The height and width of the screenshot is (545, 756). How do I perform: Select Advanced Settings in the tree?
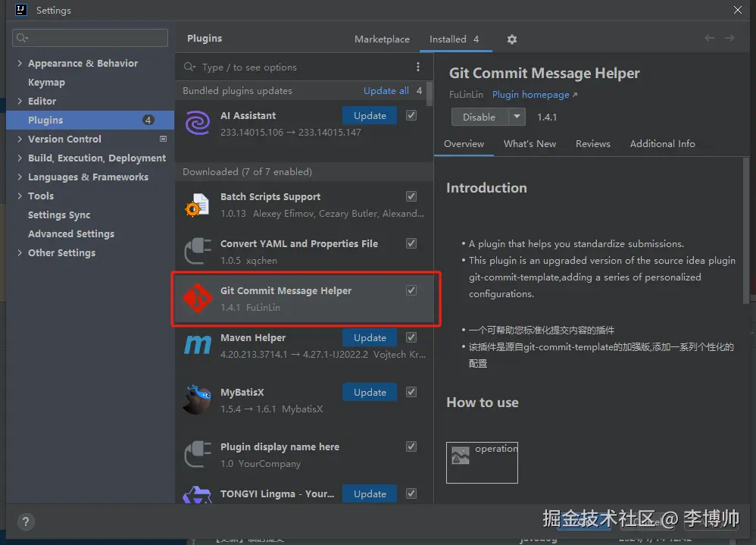(71, 233)
